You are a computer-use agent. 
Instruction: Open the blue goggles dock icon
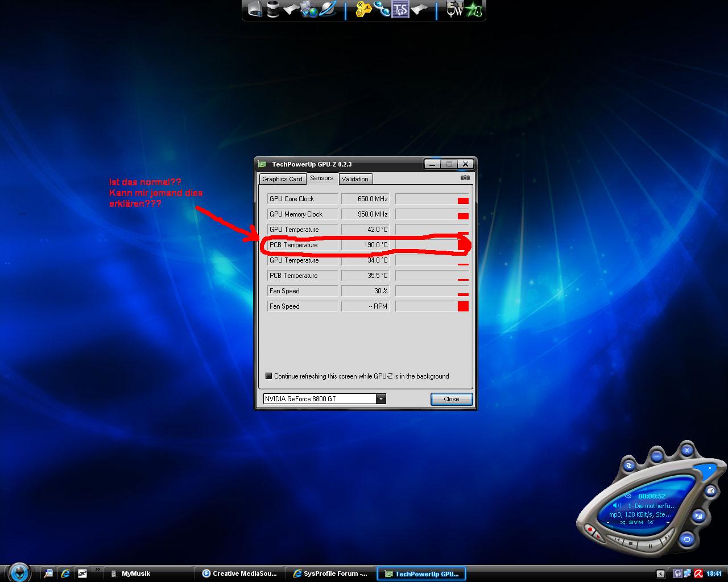pyautogui.click(x=382, y=9)
